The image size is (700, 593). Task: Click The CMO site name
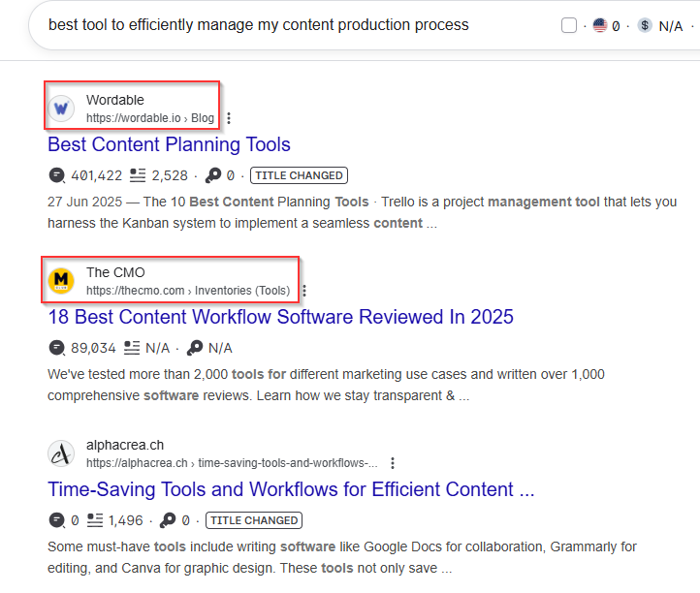click(x=115, y=272)
